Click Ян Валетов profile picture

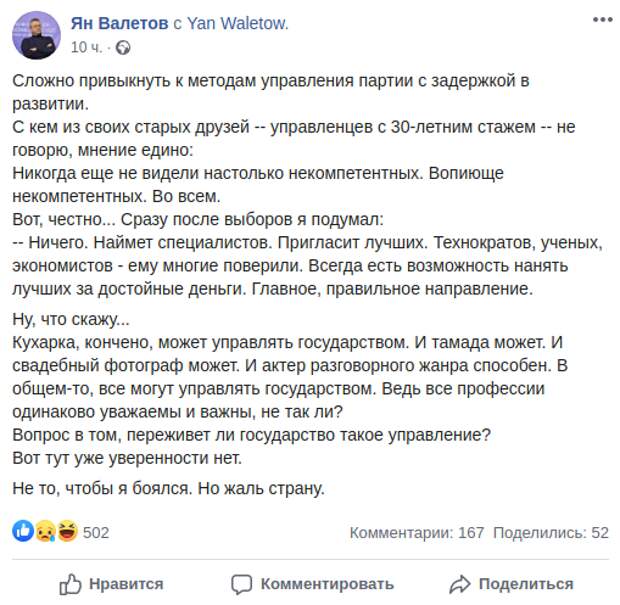[36, 35]
